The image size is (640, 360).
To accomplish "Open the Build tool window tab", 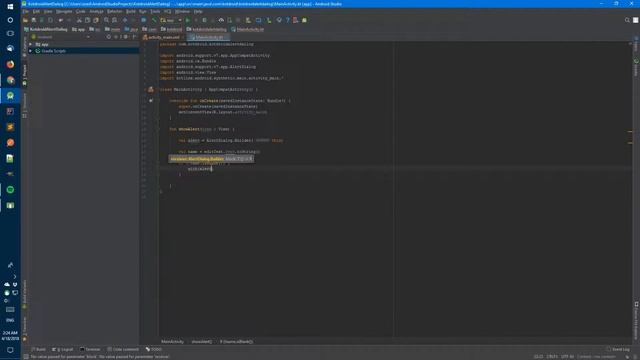I will click(x=39, y=349).
